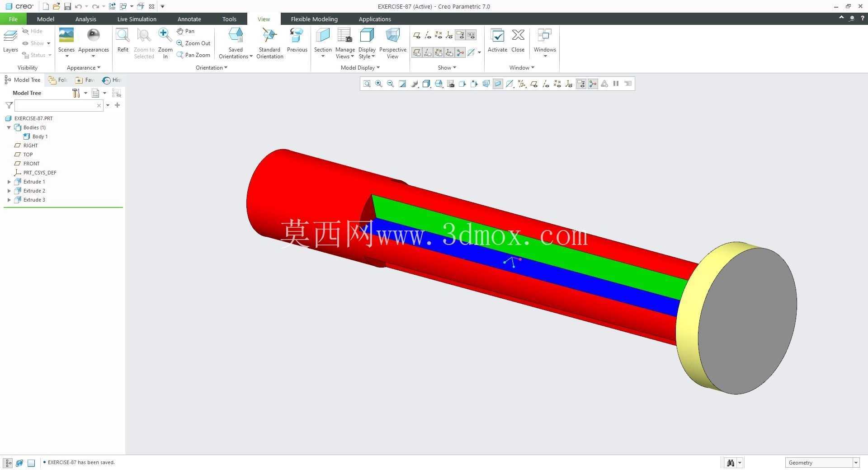Click the Layers icon in the ribbon
Screen dimensions: 868x470
pyautogui.click(x=10, y=36)
